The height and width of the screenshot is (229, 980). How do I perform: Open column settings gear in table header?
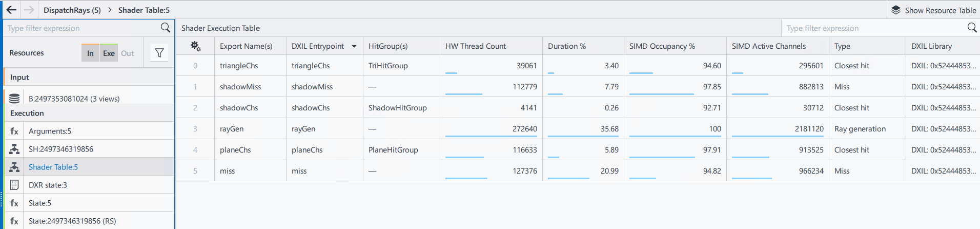point(195,46)
